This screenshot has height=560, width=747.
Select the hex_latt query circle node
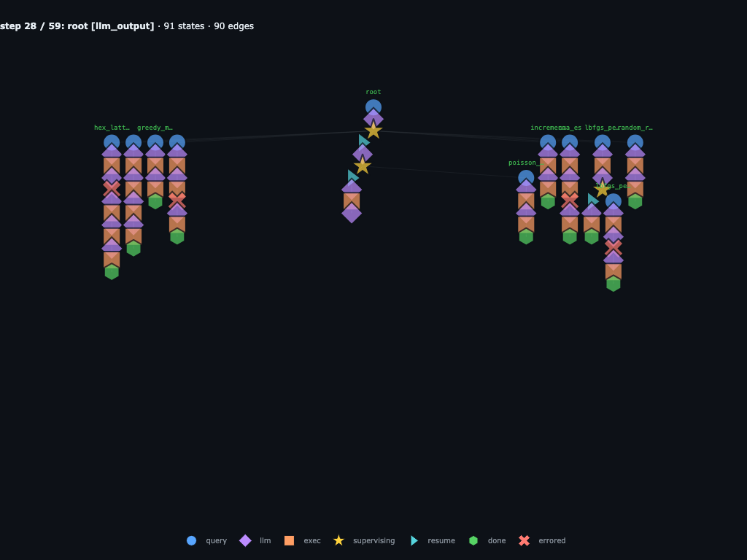112,142
